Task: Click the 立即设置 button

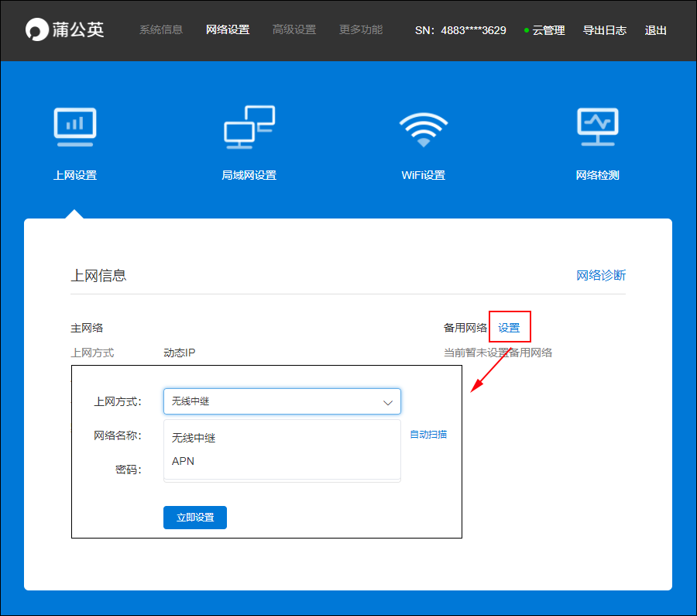Action: [195, 518]
